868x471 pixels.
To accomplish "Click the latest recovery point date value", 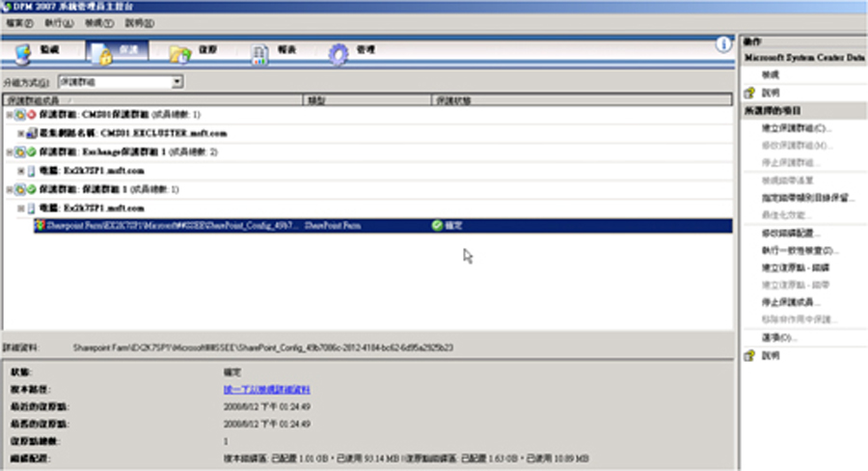I will [267, 406].
